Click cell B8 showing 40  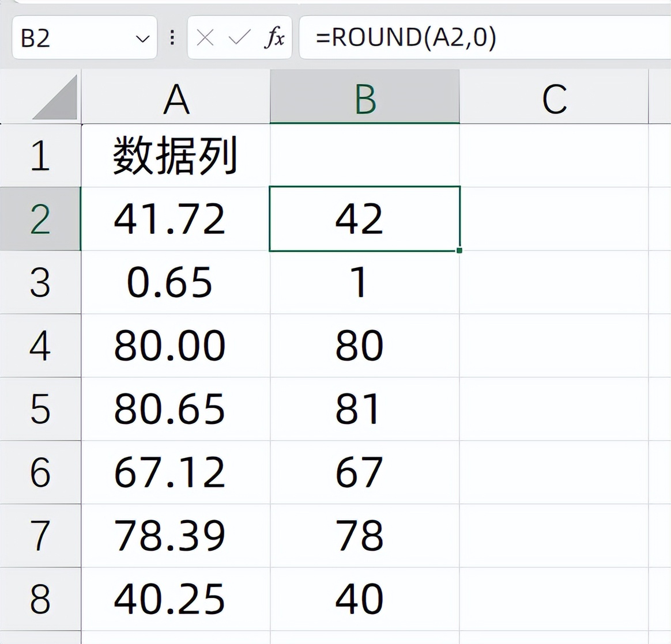pos(365,598)
